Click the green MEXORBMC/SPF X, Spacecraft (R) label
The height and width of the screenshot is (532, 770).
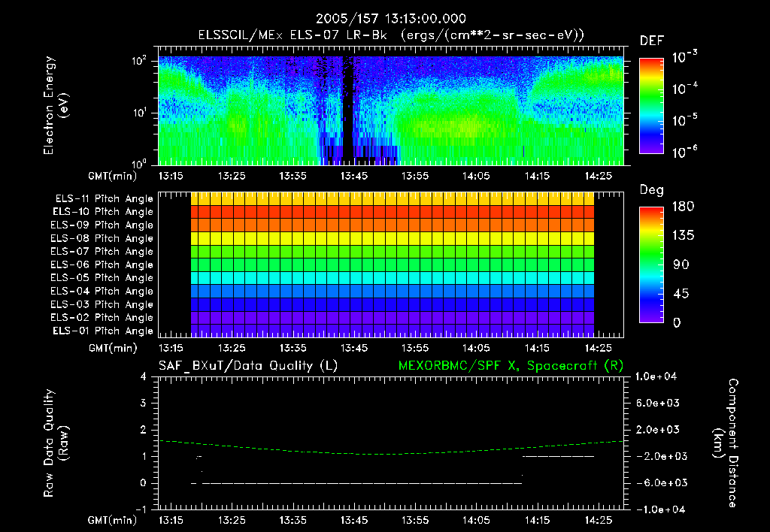pos(511,366)
